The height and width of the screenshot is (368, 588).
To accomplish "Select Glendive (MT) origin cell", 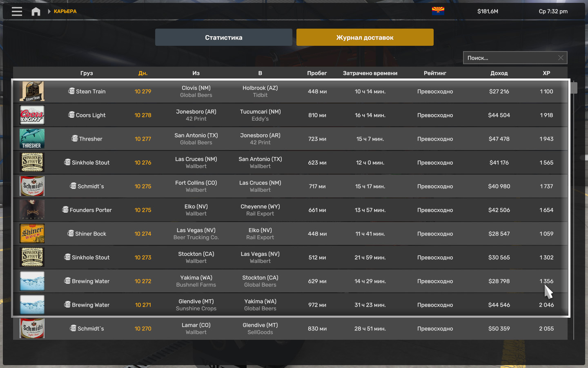I will pyautogui.click(x=196, y=301).
